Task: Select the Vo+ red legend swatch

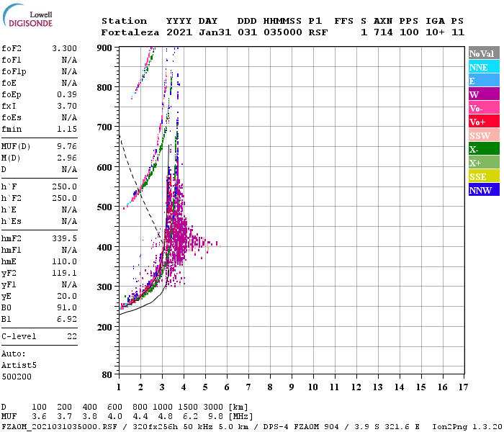Action: tap(484, 122)
